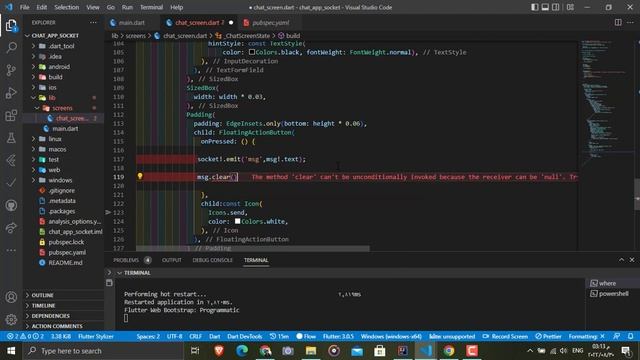Maximize the terminal panel size
The height and width of the screenshot is (360, 640).
(621, 260)
